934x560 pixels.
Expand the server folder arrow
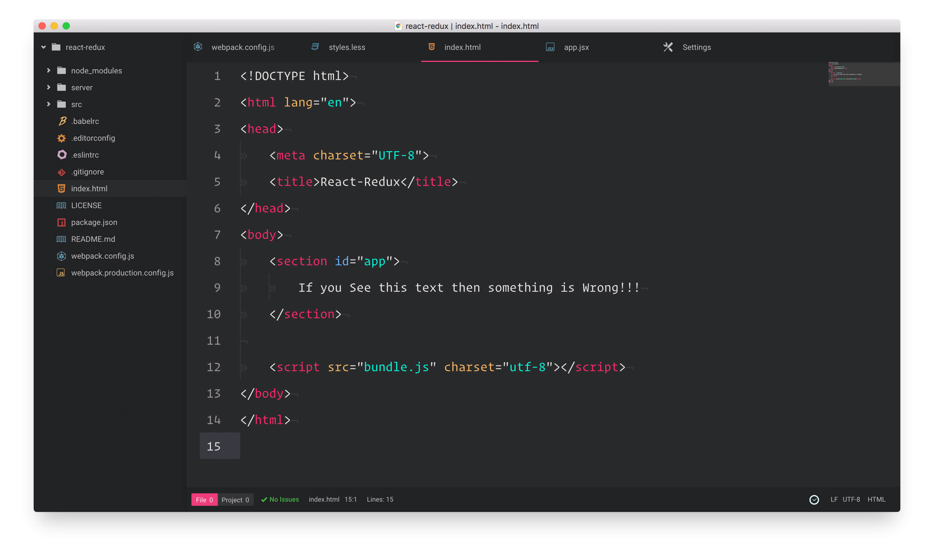[x=48, y=87]
